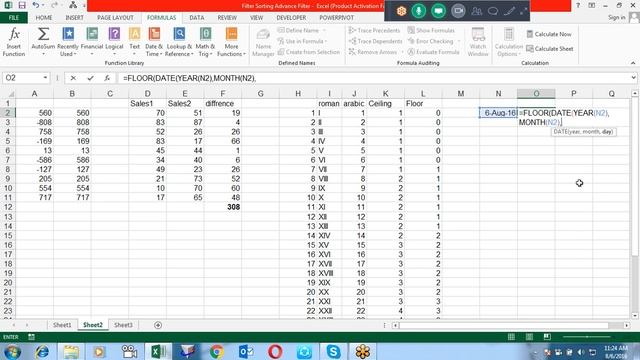The height and width of the screenshot is (360, 640).
Task: Confirm formula with the check mark
Action: [x=90, y=78]
